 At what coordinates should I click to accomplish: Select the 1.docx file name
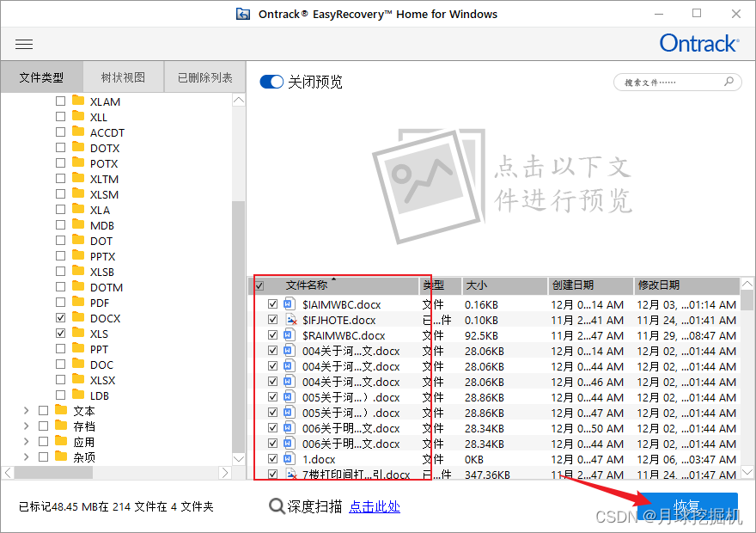(319, 459)
